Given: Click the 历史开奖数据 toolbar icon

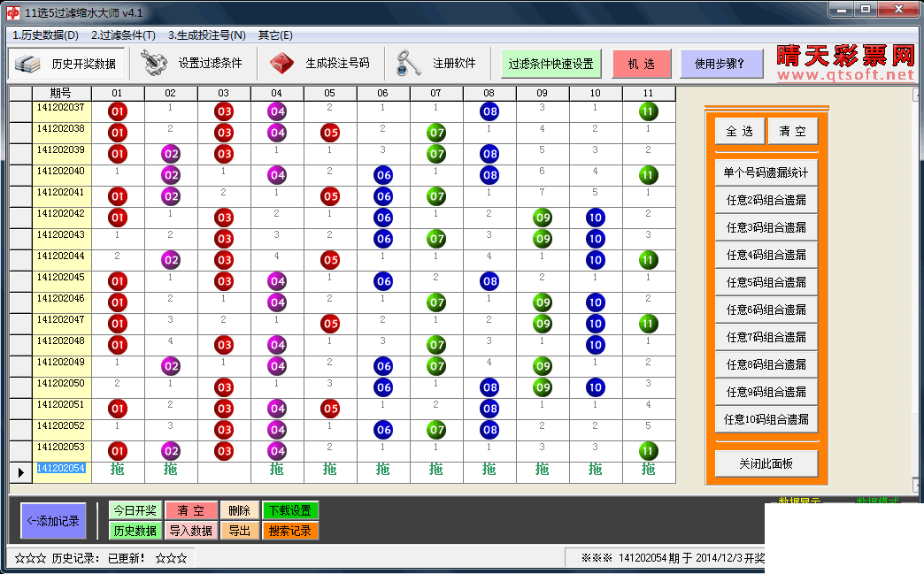Looking at the screenshot, I should click(27, 64).
